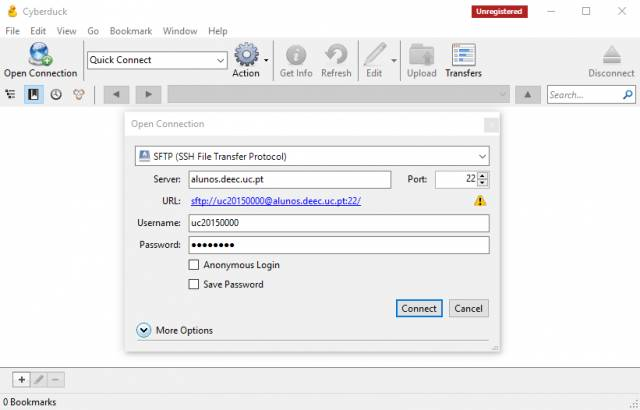This screenshot has width=640, height=410.
Task: Click the Unregistered badge
Action: point(499,11)
